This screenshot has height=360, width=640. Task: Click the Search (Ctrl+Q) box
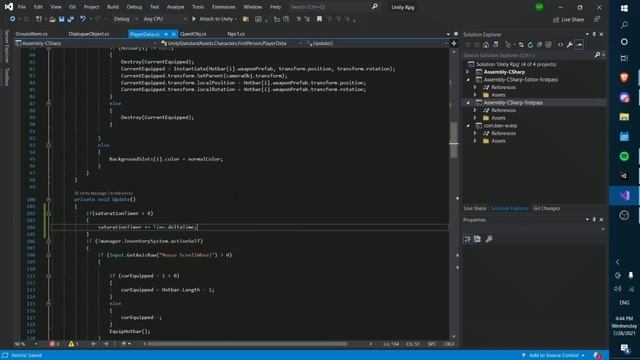click(334, 7)
